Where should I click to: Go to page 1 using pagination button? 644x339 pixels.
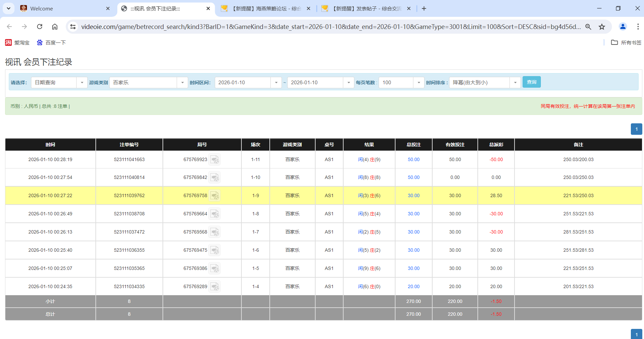[x=637, y=129]
